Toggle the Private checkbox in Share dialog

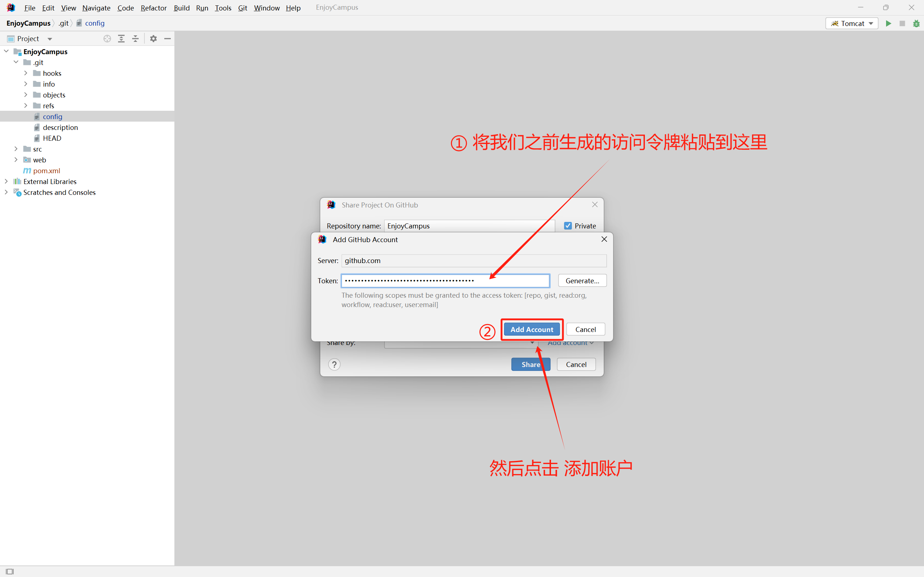click(568, 226)
